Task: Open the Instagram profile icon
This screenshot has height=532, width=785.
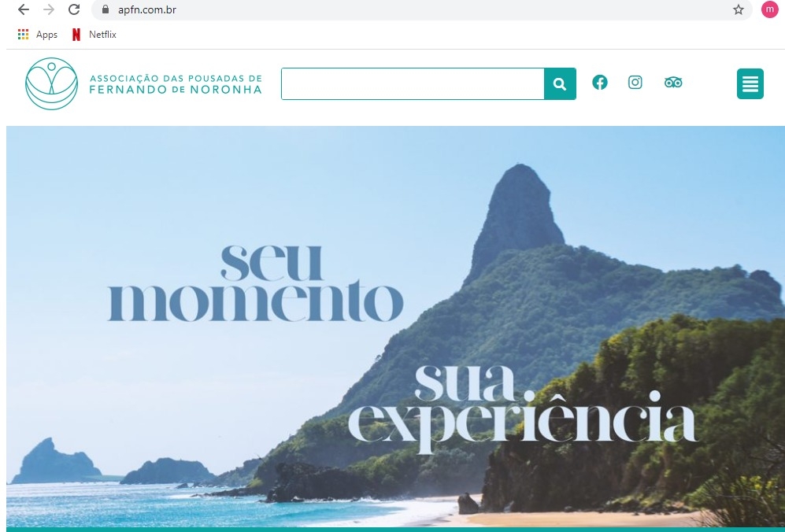Action: point(635,82)
